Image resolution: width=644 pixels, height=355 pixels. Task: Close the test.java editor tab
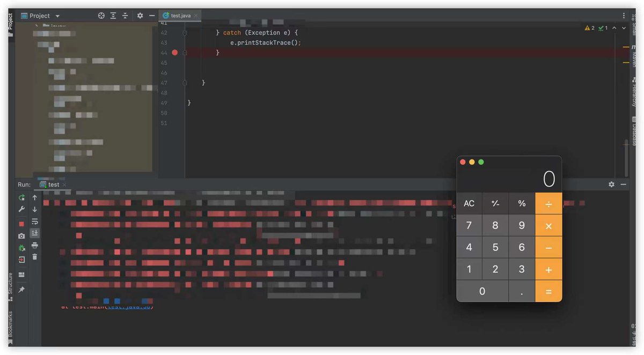pos(196,16)
